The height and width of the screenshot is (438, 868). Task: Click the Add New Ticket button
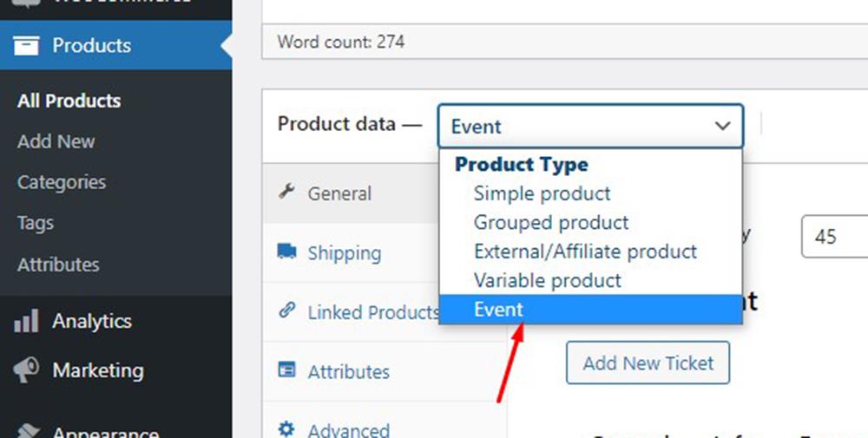(648, 363)
